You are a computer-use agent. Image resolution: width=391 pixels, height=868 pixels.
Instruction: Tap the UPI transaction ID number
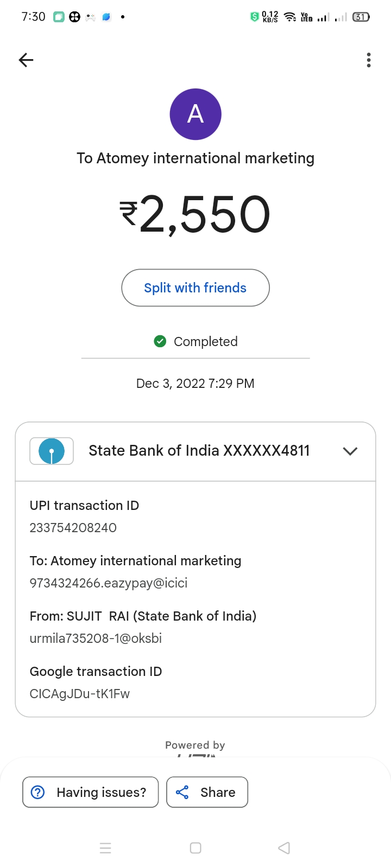point(73,528)
